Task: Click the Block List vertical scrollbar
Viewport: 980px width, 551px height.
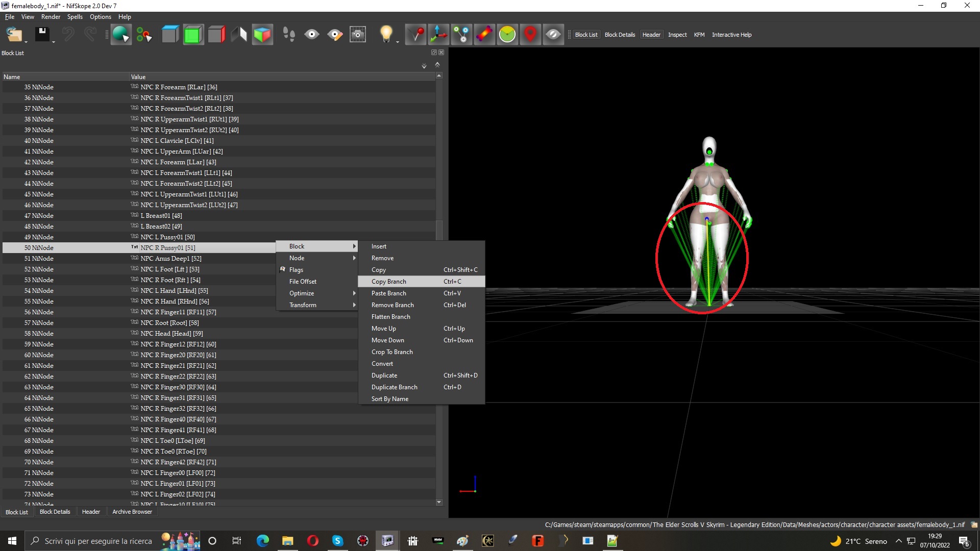Action: (x=439, y=289)
